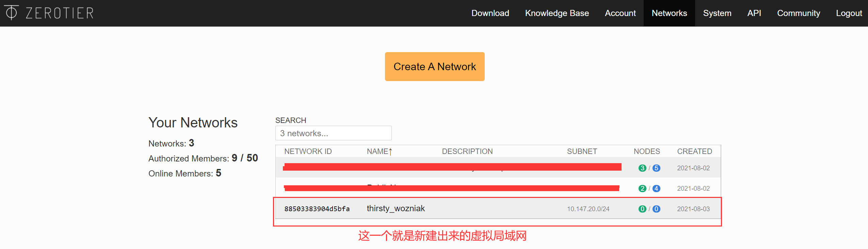Sort by NODES column header
This screenshot has width=868, height=249.
(x=647, y=151)
